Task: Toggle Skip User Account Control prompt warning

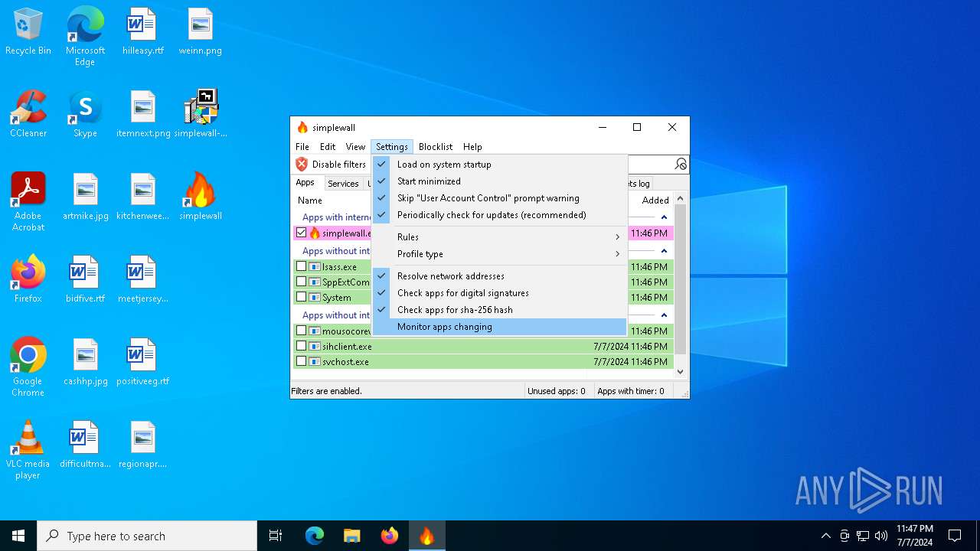Action: point(499,198)
